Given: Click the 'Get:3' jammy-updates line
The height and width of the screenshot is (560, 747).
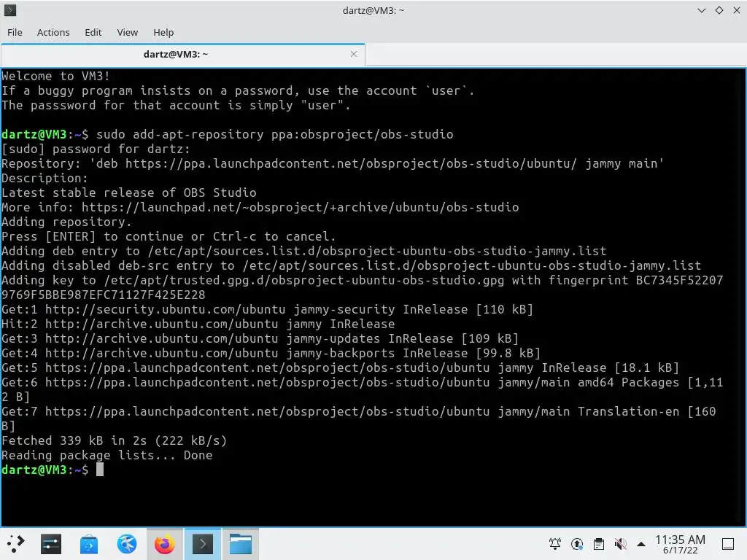Looking at the screenshot, I should 260,338.
